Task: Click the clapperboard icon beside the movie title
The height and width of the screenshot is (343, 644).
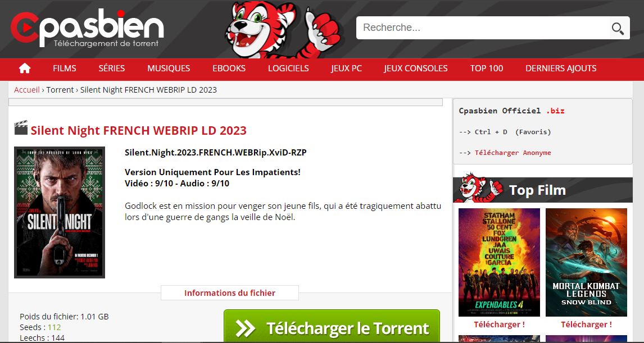Action: pos(21,129)
